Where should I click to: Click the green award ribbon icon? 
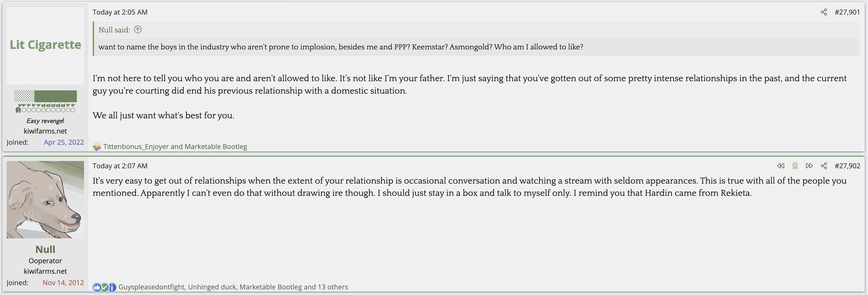point(795,166)
